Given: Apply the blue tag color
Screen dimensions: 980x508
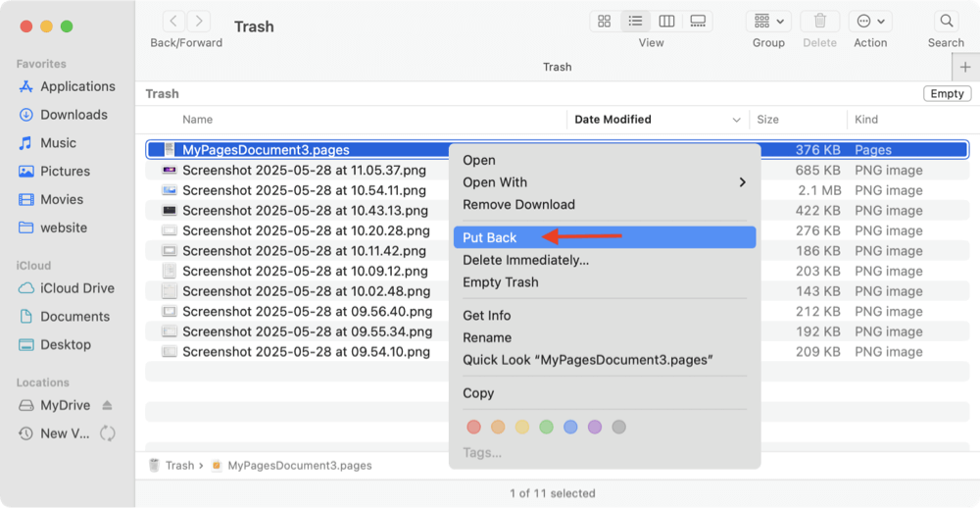Looking at the screenshot, I should point(570,428).
